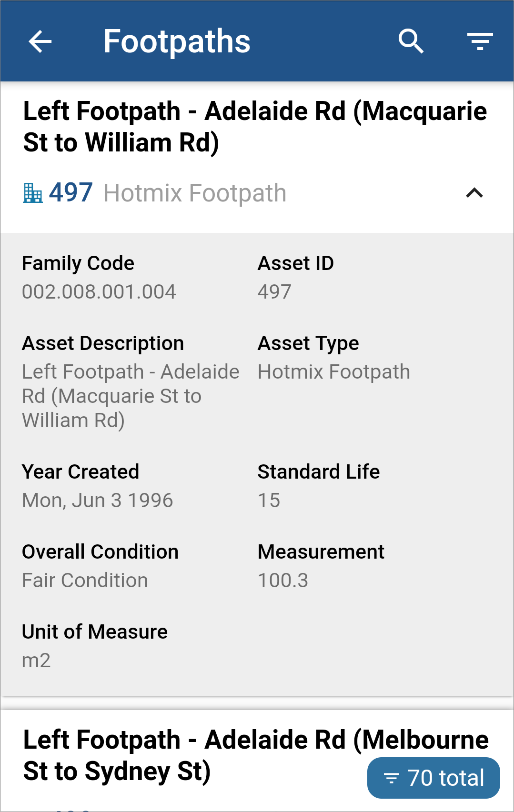
Task: Open search with the magnifier icon
Action: pos(411,41)
